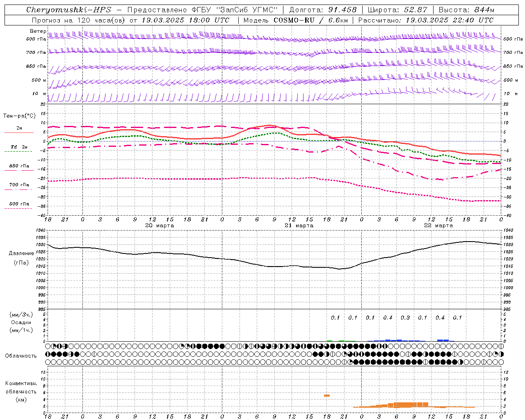This screenshot has width=525, height=420.
Task: Click the Конвективн. convective cloud label
Action: [21, 383]
